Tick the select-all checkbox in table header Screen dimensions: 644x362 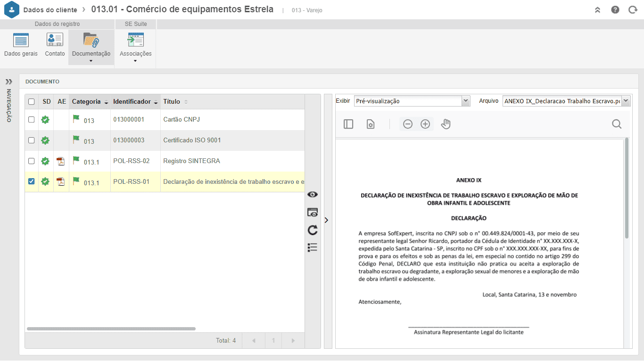point(32,102)
